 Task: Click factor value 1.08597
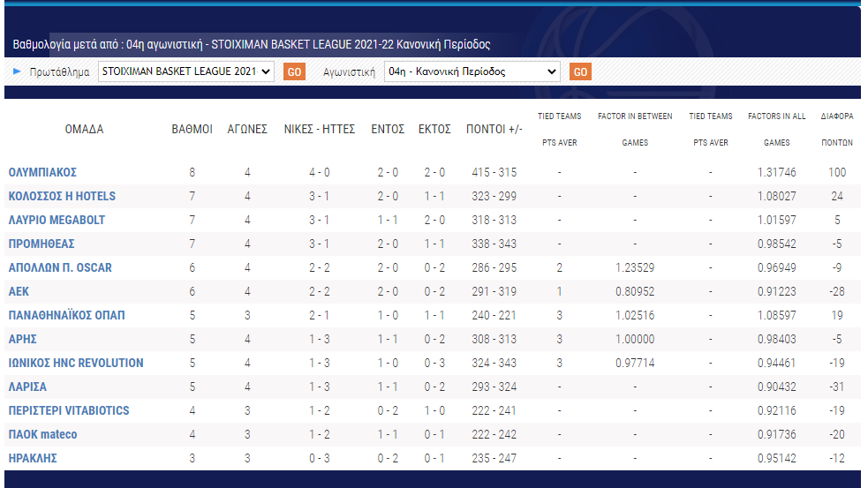tap(777, 315)
